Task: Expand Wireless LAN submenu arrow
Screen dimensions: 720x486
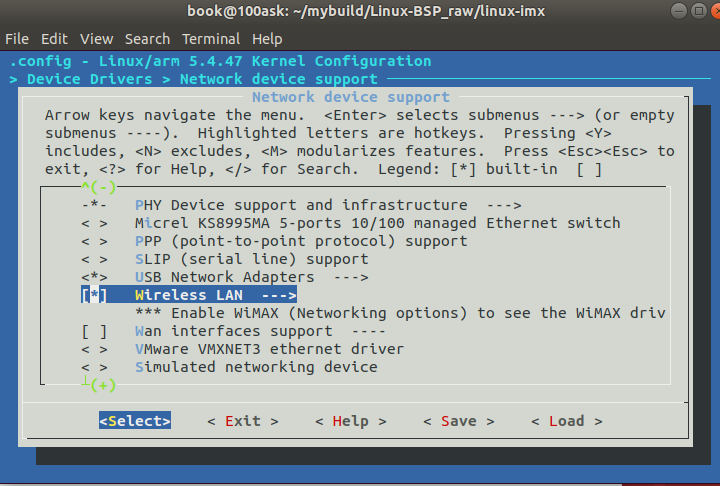Action: click(x=279, y=295)
